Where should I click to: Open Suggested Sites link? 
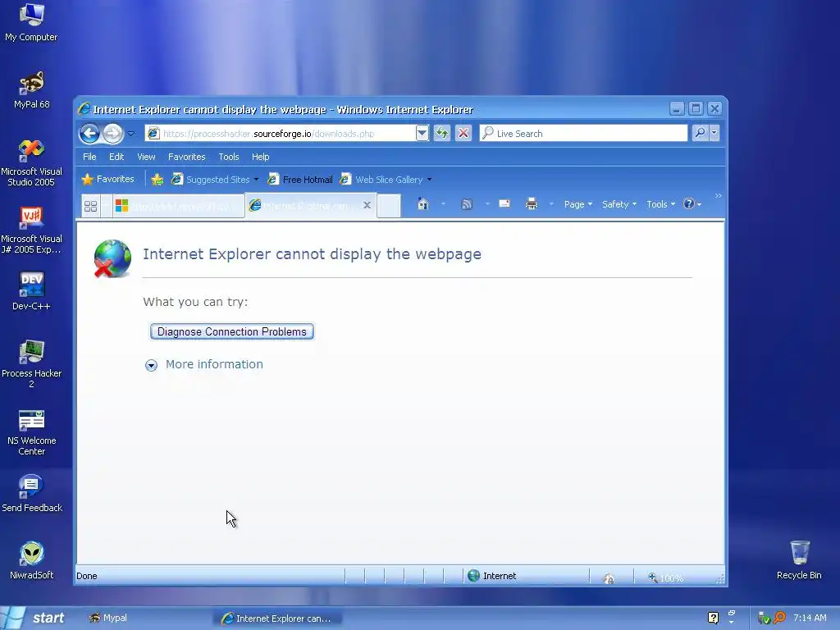(x=211, y=180)
